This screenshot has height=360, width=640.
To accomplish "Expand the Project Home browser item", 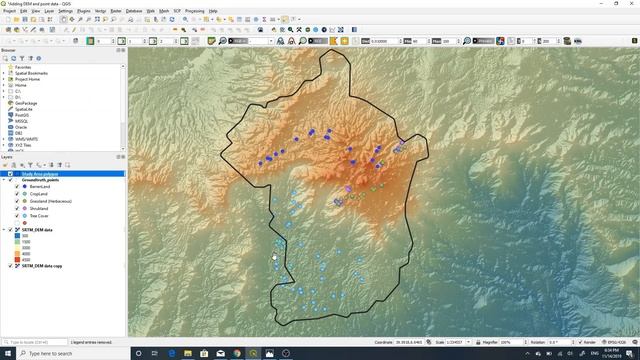I will (x=4, y=79).
